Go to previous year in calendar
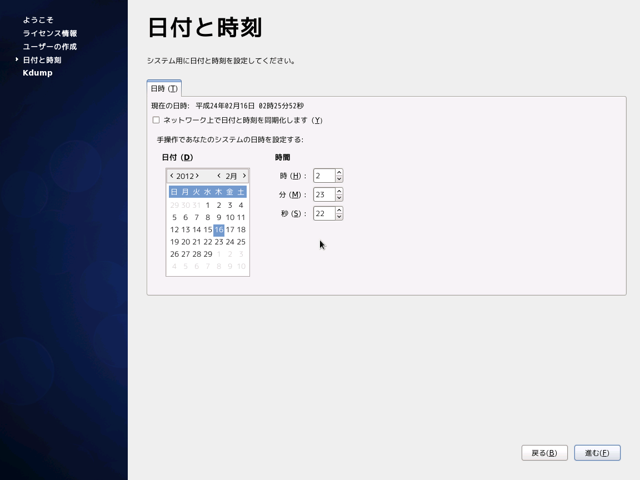 tap(172, 176)
